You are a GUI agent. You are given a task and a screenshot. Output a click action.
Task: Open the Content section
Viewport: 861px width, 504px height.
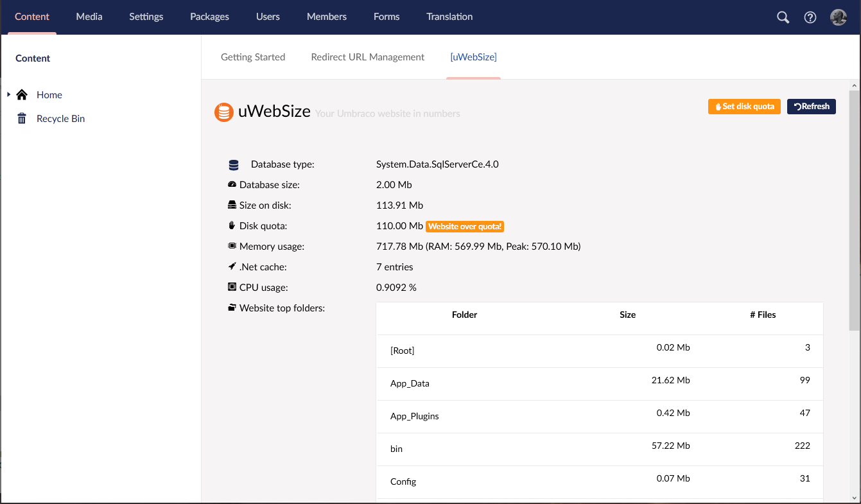click(32, 17)
